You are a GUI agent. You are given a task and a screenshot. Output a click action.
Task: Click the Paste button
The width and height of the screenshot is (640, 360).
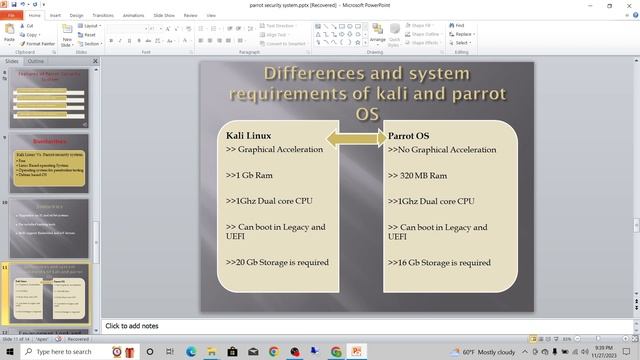tap(9, 33)
